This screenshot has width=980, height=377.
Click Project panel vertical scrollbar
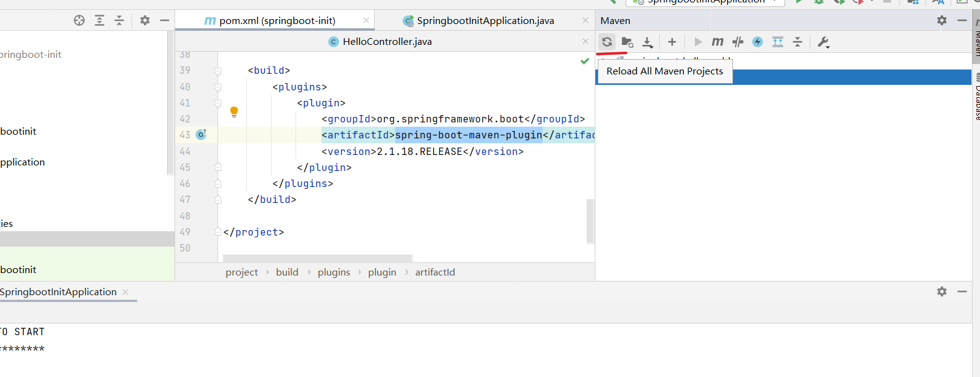click(170, 103)
